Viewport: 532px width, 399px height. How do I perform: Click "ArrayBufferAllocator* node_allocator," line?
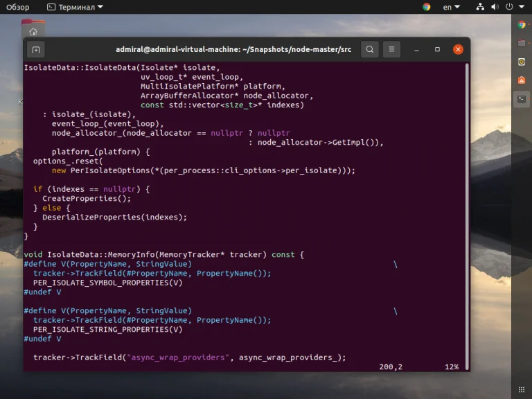coord(227,96)
